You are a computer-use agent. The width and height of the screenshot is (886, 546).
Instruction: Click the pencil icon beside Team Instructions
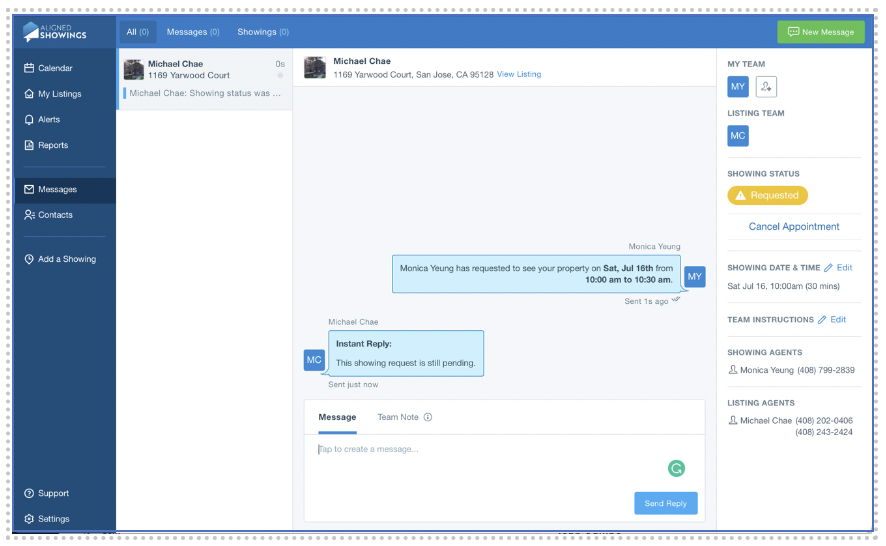(x=822, y=320)
